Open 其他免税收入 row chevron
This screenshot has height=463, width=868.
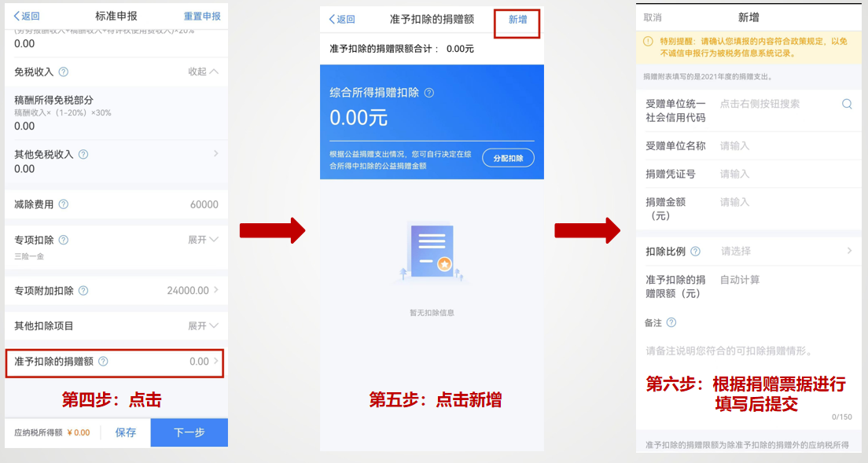click(216, 154)
